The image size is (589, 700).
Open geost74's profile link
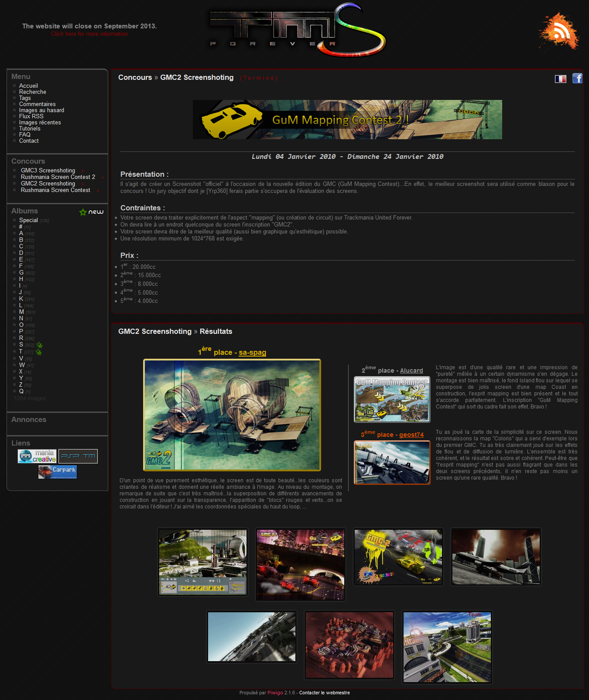pos(411,435)
